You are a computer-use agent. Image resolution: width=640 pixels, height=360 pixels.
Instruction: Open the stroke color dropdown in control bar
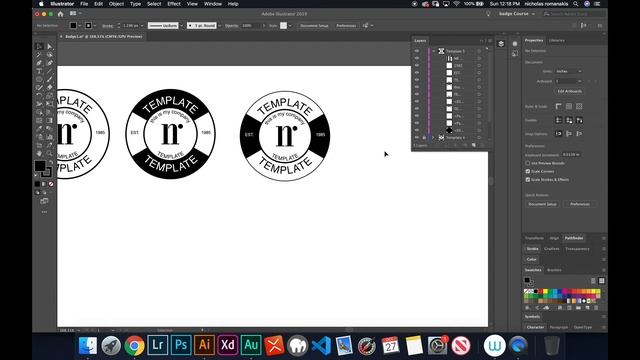[x=95, y=25]
